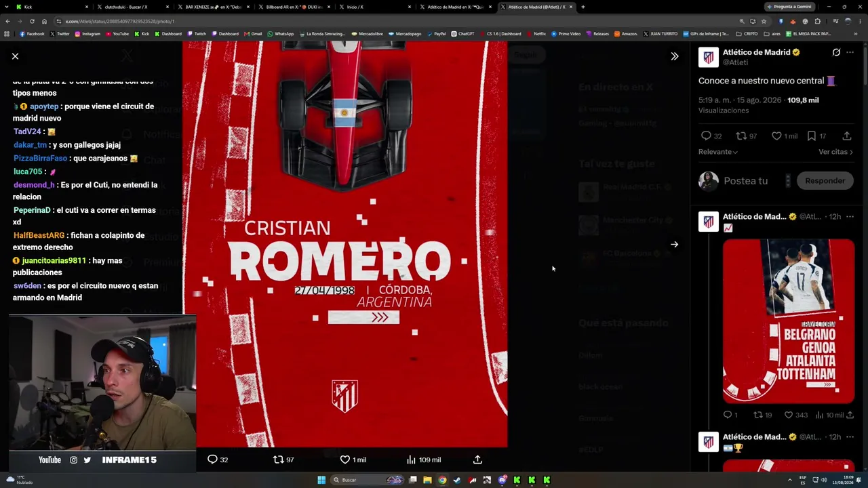The width and height of the screenshot is (868, 488).
Task: Expand the aires bookmarks folder
Action: click(772, 34)
